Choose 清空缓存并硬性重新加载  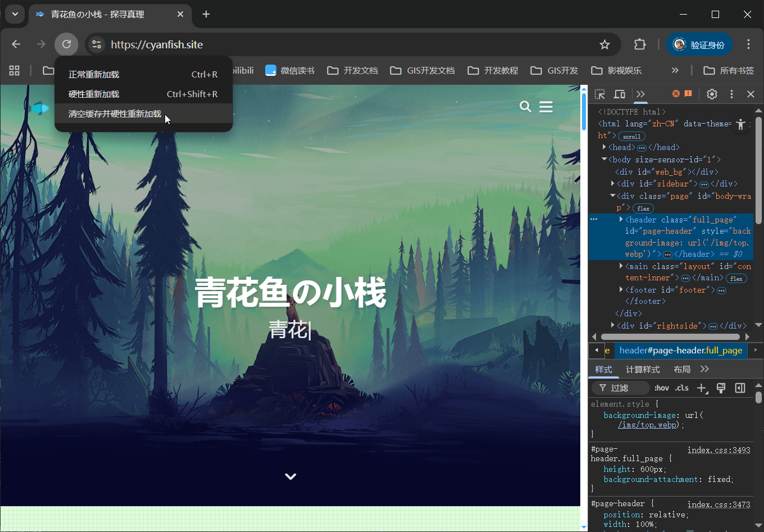pos(143,113)
